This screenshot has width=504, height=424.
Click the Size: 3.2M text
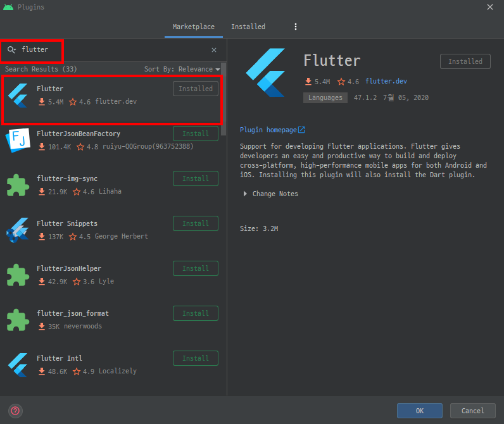pos(259,228)
